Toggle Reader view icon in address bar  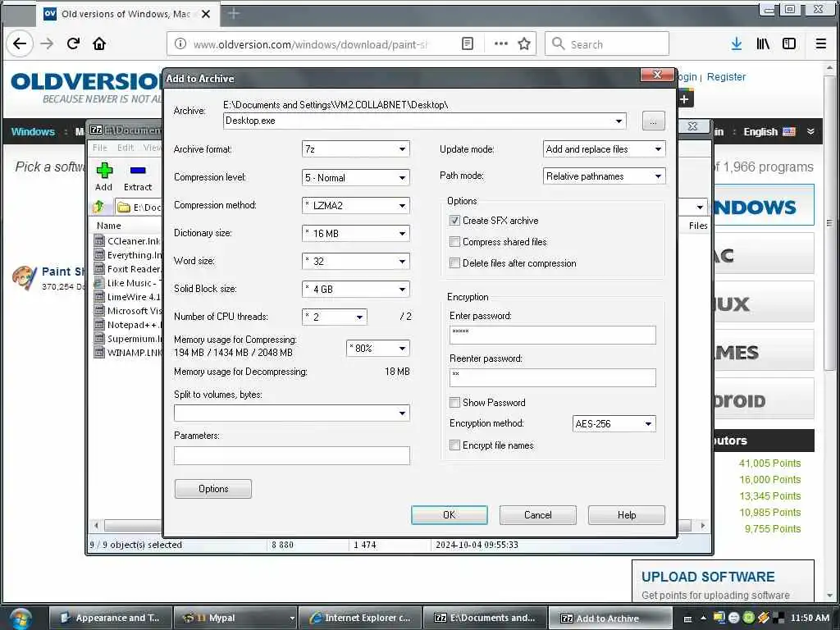point(468,44)
